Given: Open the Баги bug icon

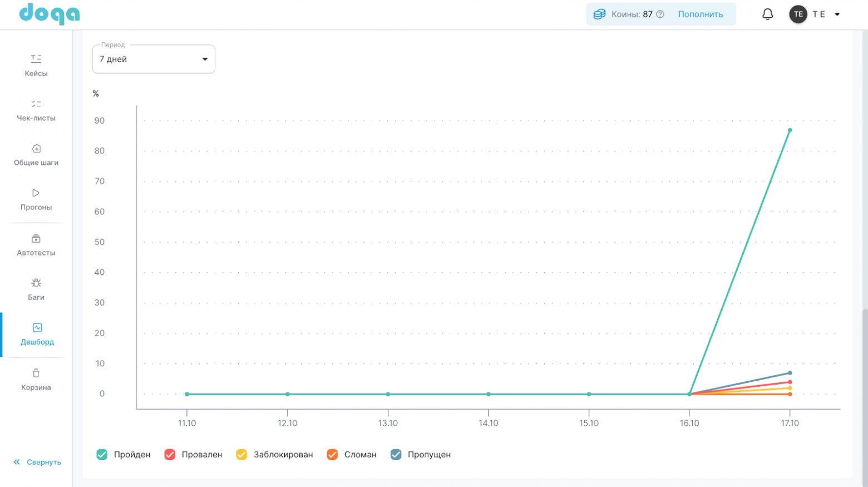Looking at the screenshot, I should [x=36, y=283].
